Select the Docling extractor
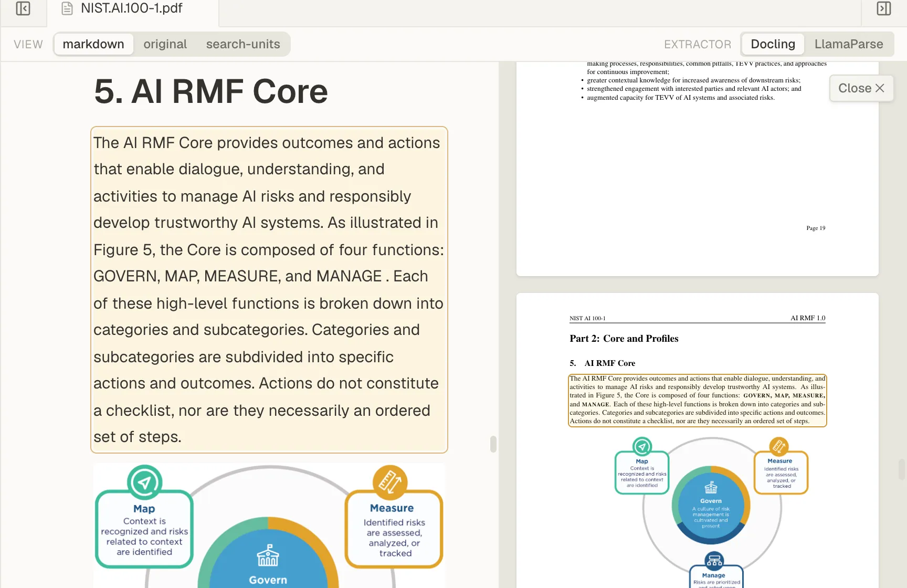The image size is (907, 588). pos(773,44)
